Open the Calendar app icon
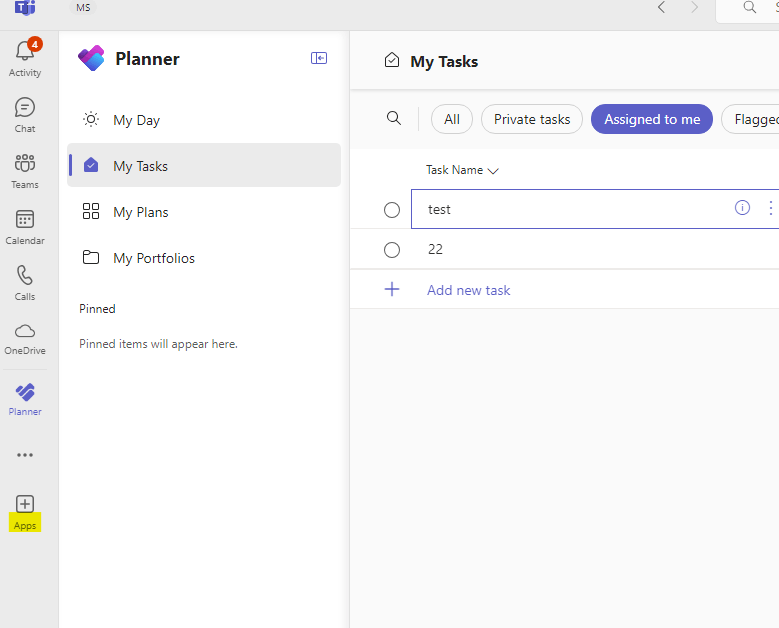 pyautogui.click(x=25, y=219)
